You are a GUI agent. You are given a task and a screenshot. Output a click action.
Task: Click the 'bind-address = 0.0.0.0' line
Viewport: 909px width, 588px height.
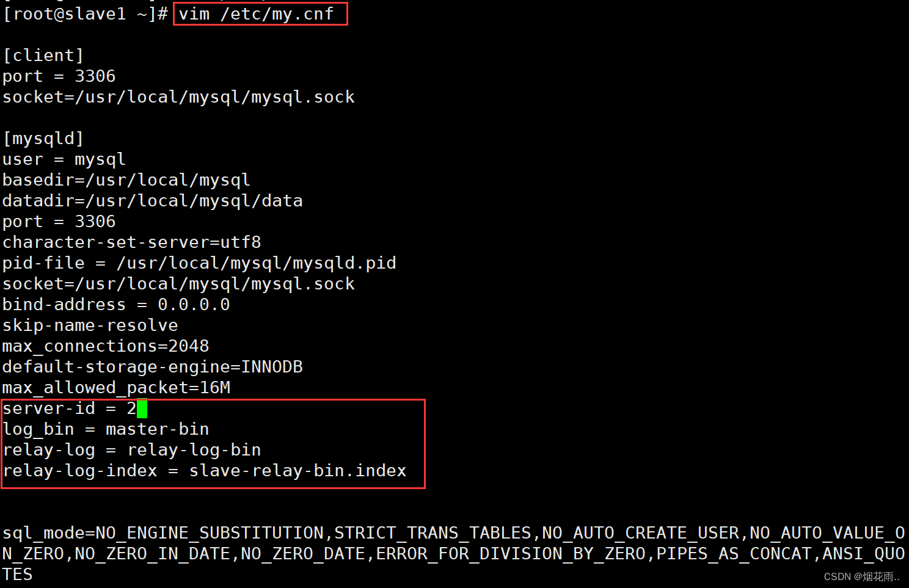116,305
